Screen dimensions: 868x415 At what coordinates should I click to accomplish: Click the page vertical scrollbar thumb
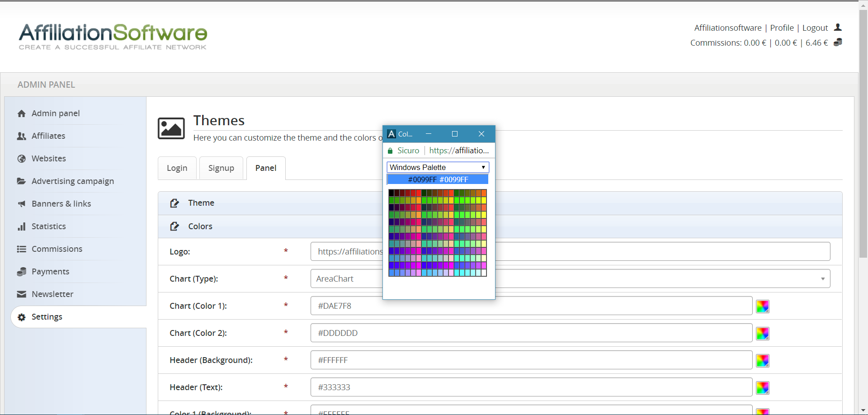click(x=863, y=133)
